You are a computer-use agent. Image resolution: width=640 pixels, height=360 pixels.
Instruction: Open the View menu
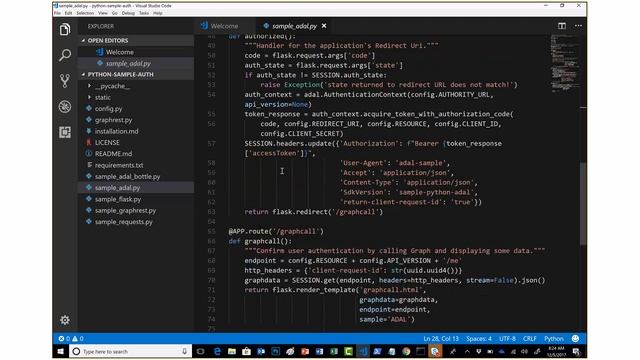point(102,13)
